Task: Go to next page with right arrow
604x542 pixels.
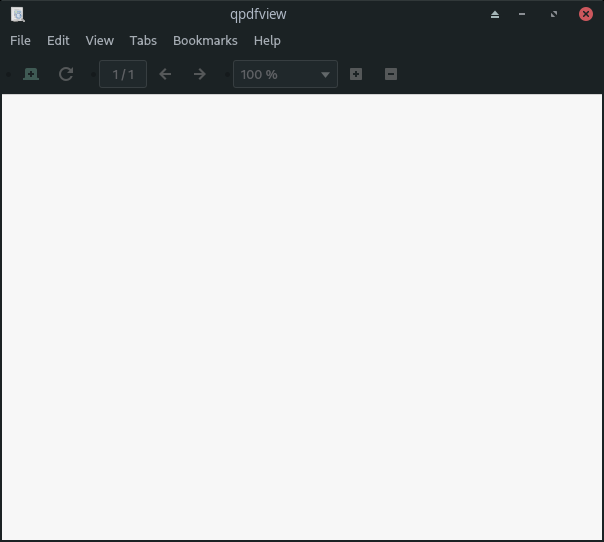Action: click(200, 74)
